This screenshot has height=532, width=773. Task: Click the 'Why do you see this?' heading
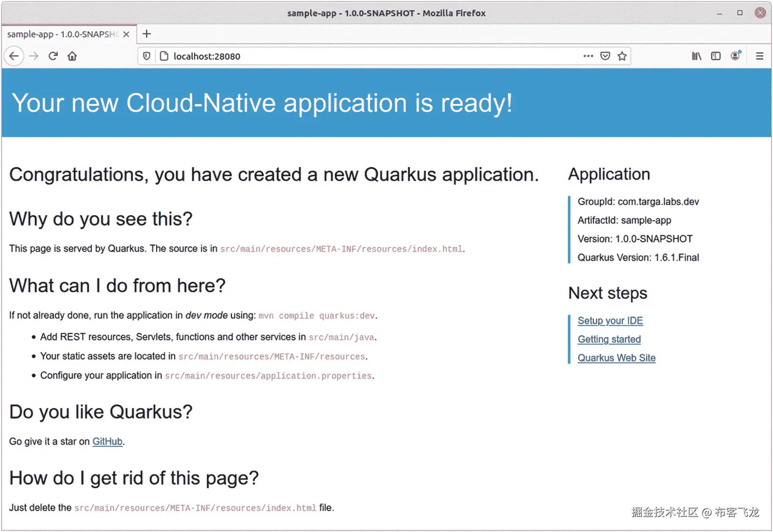click(101, 219)
